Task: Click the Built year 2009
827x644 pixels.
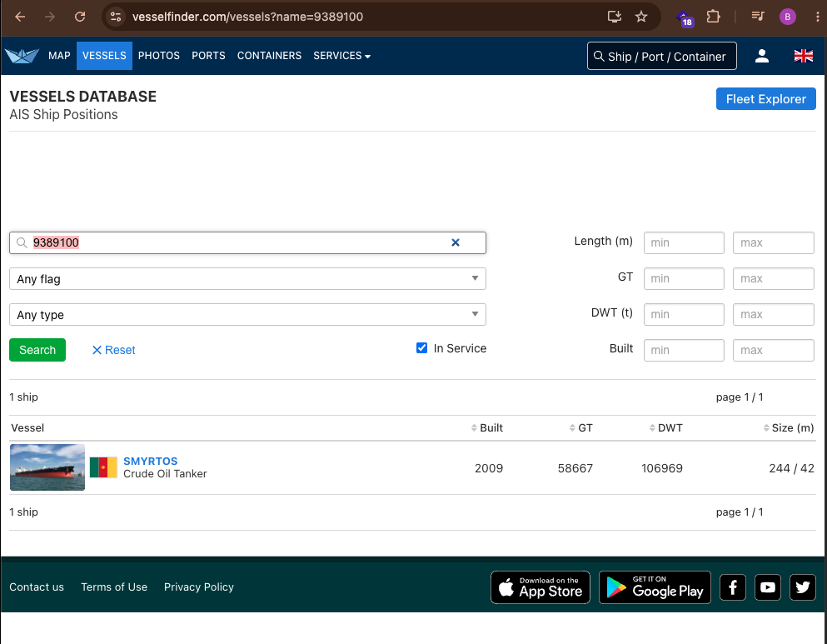Action: (489, 468)
